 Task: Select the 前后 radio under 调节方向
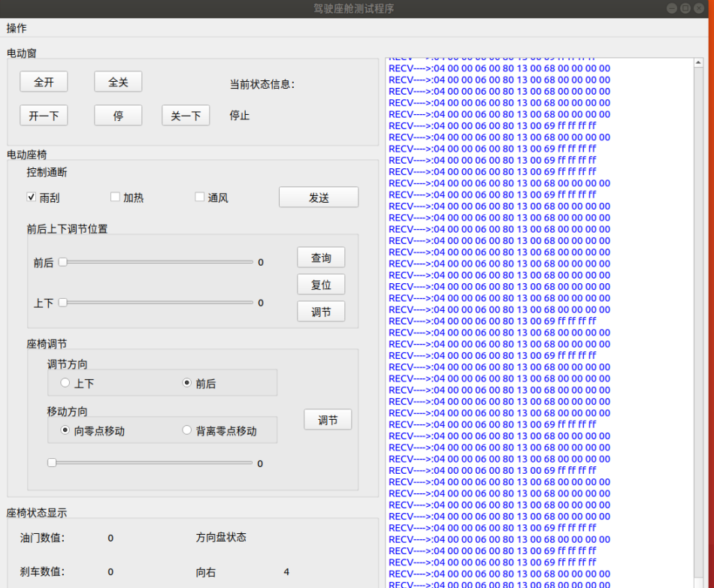coord(187,383)
